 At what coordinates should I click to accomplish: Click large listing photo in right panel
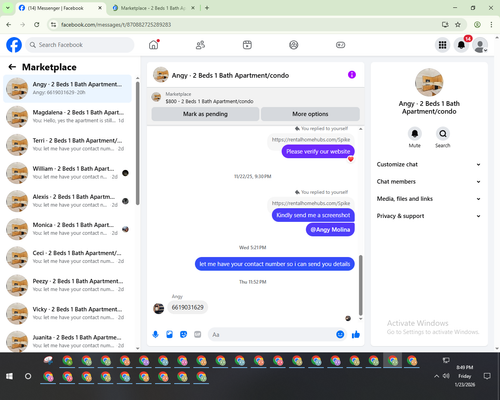[429, 82]
